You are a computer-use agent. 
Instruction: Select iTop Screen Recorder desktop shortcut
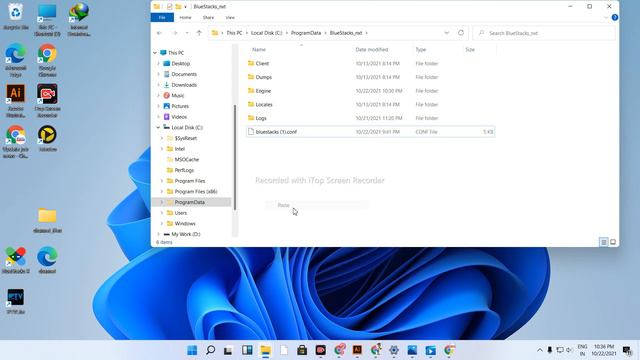click(47, 101)
